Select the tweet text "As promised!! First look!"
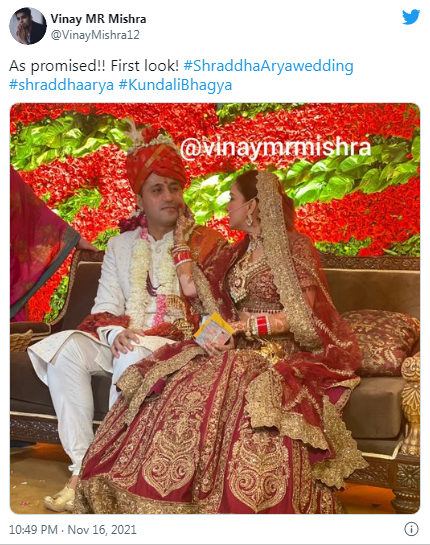This screenshot has width=430, height=545. click(94, 66)
